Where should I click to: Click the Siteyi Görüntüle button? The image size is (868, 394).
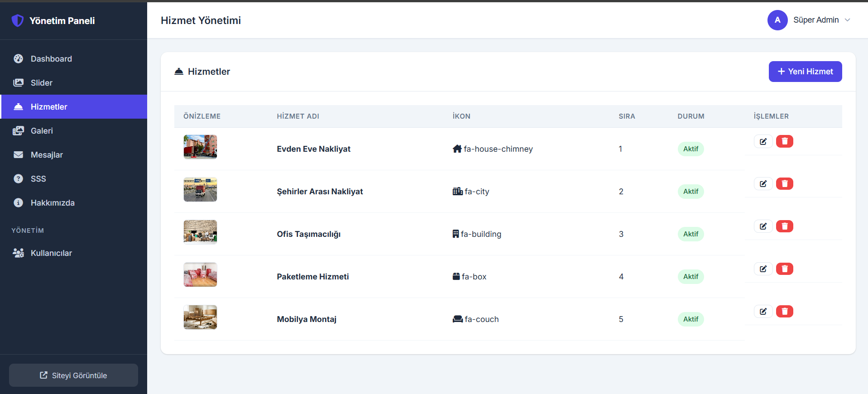point(73,375)
